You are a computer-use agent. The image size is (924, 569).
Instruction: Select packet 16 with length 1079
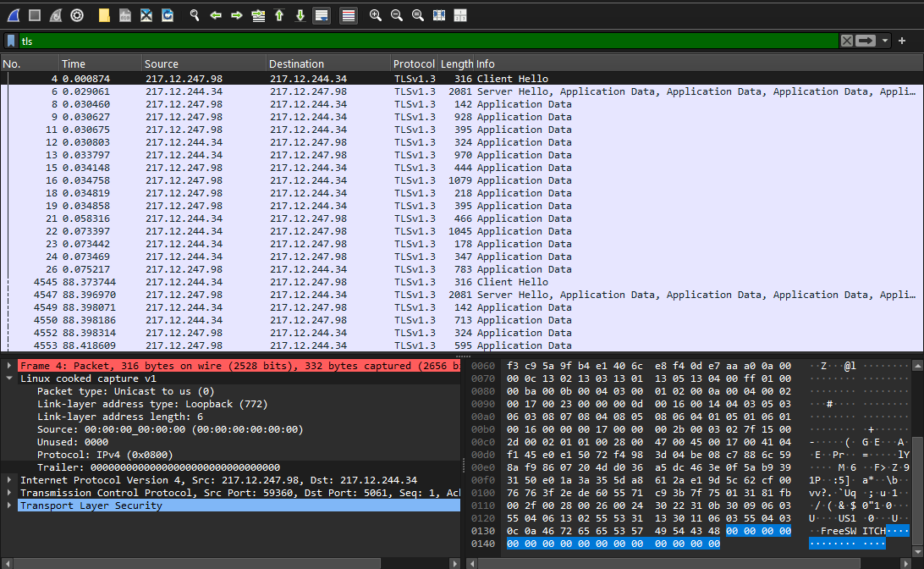coord(462,180)
